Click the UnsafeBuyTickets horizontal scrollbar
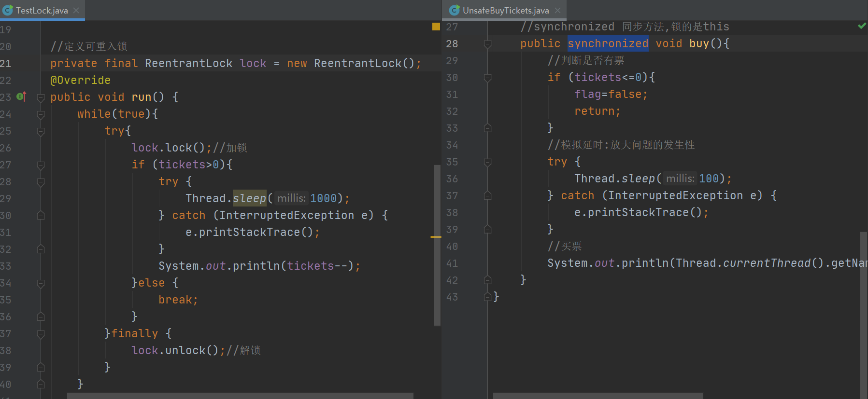 coord(598,396)
